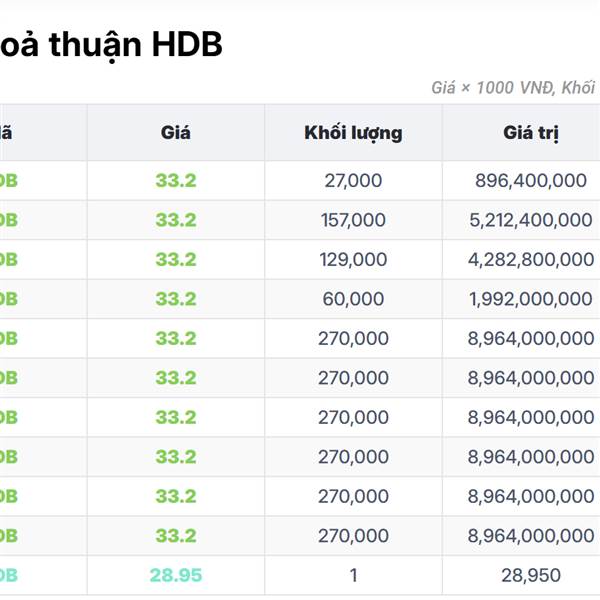This screenshot has height=600, width=600.
Task: Click the 157,000 volume cell
Action: (x=353, y=220)
